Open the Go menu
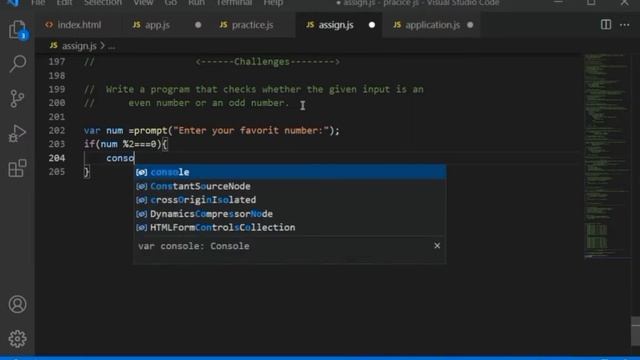This screenshot has height=360, width=640. pyautogui.click(x=171, y=3)
